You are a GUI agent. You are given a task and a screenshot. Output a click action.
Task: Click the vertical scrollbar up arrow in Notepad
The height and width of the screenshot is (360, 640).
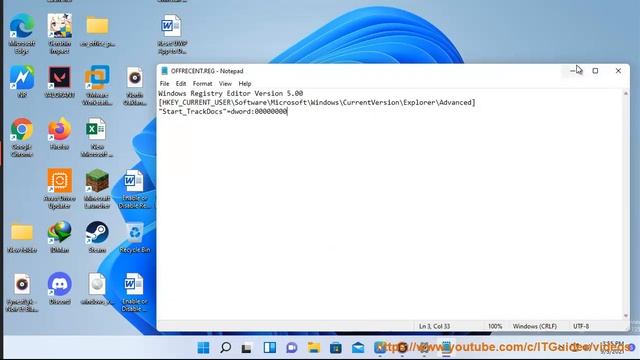[x=626, y=93]
